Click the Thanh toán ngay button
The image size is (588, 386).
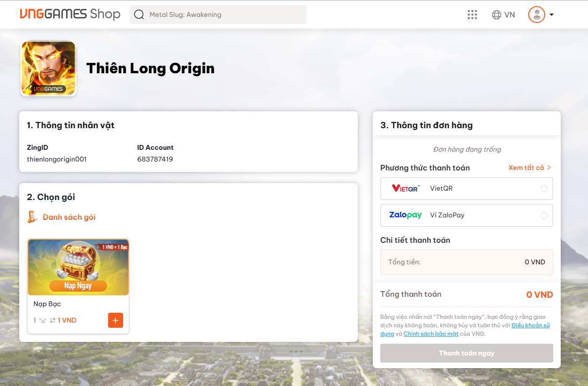[467, 353]
